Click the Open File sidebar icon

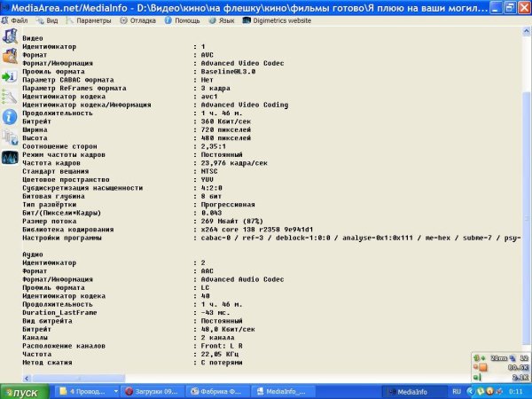[10, 36]
